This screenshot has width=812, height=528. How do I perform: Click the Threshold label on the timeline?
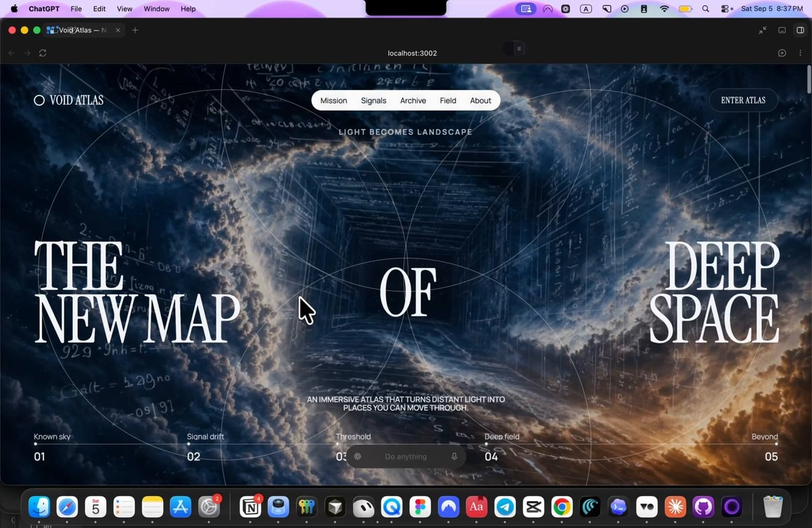coord(353,437)
